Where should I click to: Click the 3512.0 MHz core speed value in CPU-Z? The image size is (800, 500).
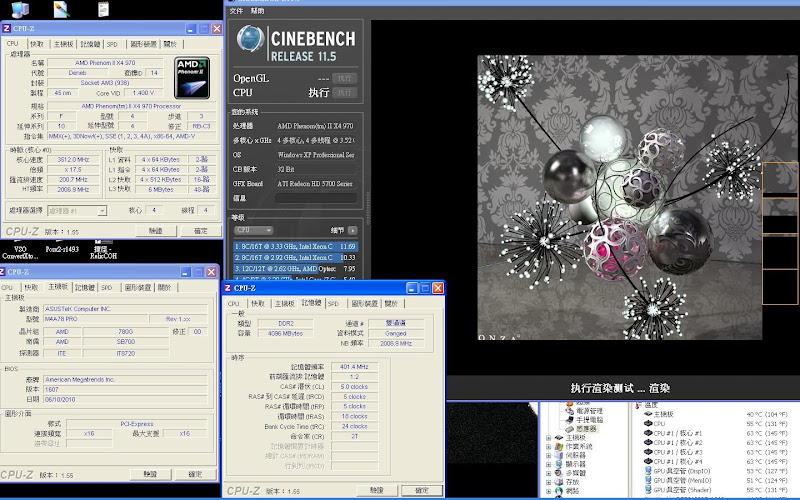[x=73, y=160]
